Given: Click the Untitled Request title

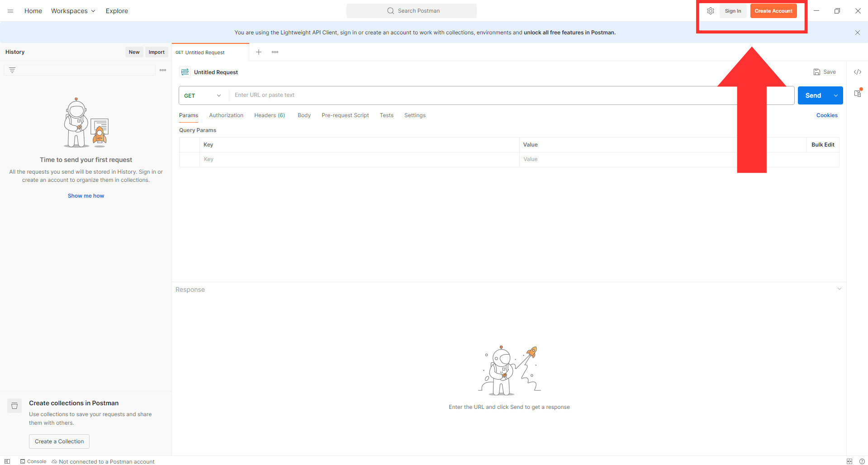Looking at the screenshot, I should click(x=216, y=72).
